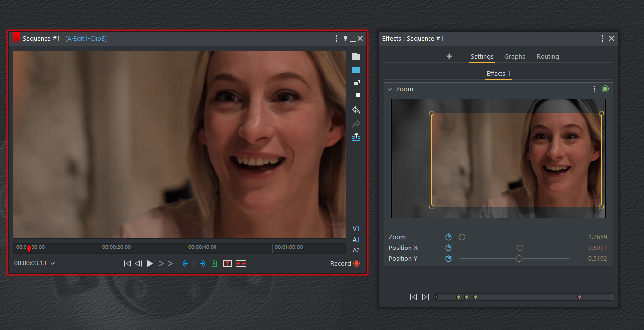Screen dimensions: 644x330
Task: Switch to the Settings tab
Action: (482, 57)
